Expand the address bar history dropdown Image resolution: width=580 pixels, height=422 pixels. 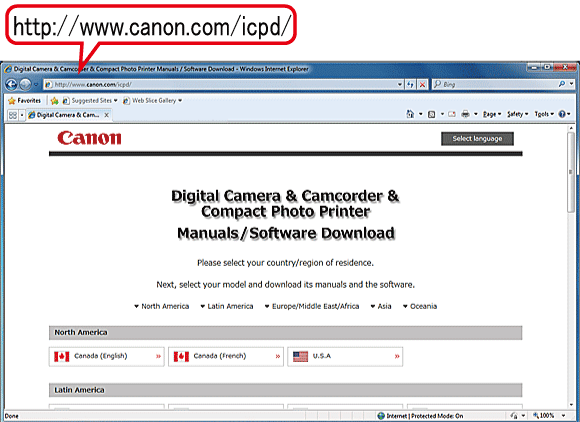pyautogui.click(x=399, y=84)
